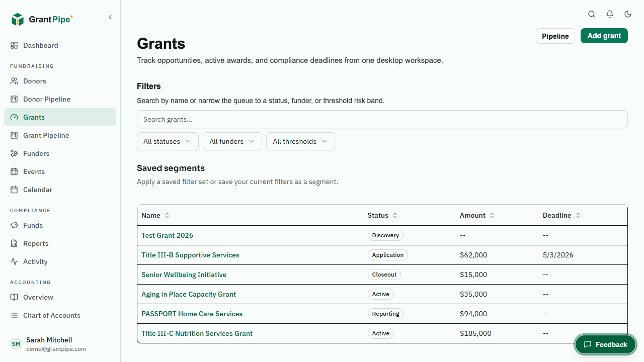Open Reports page

point(60,243)
